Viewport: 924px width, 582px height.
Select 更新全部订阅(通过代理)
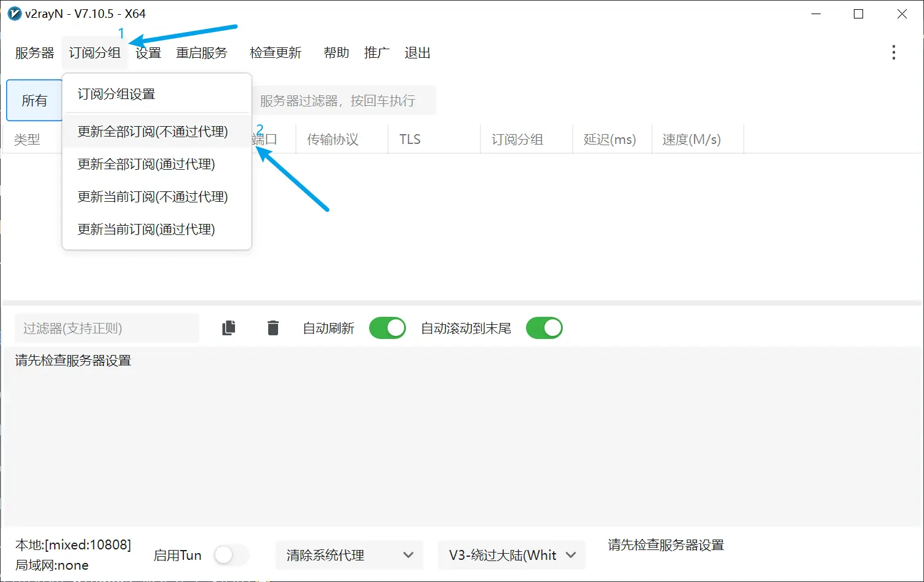(x=157, y=164)
